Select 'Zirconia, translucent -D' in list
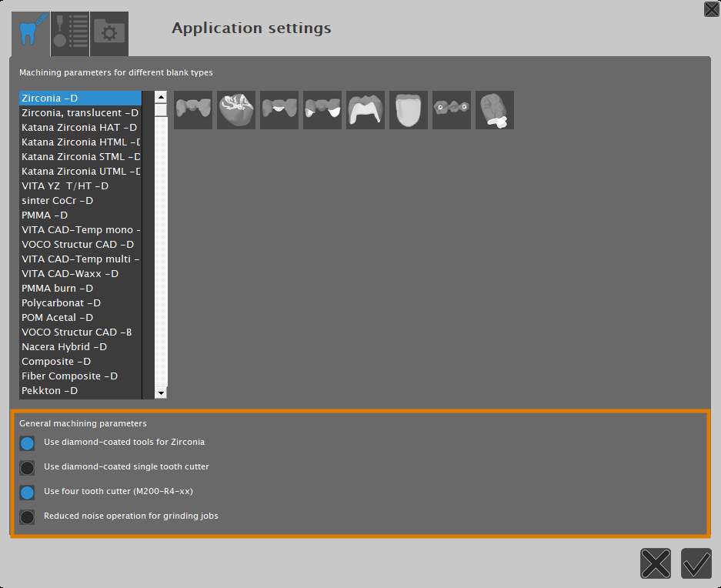The image size is (721, 588). click(81, 112)
